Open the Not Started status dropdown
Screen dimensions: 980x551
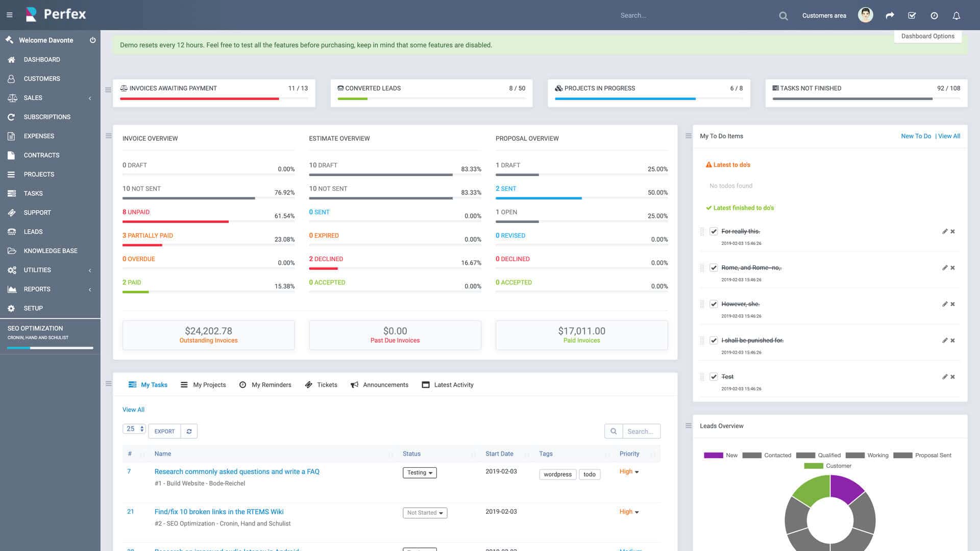(425, 513)
